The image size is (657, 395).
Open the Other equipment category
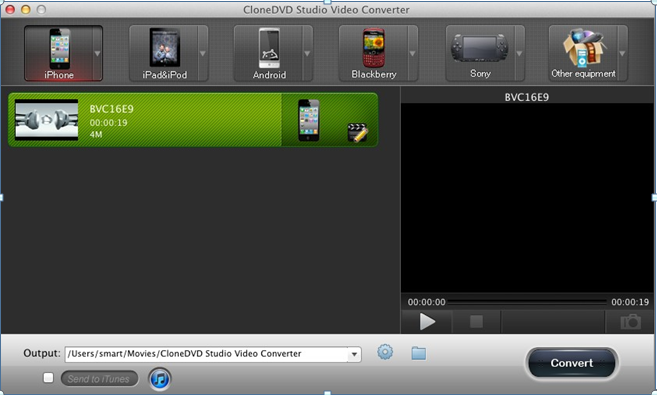(x=583, y=53)
